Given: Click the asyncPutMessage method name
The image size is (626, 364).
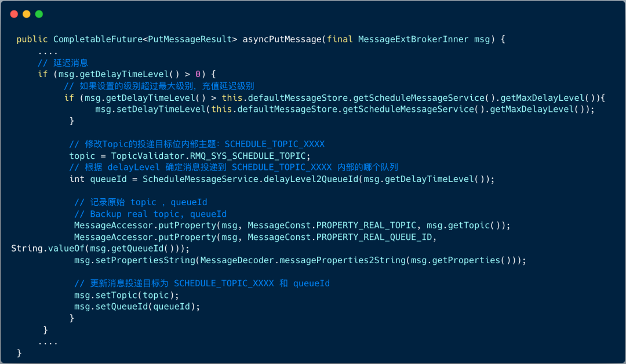Looking at the screenshot, I should [281, 39].
